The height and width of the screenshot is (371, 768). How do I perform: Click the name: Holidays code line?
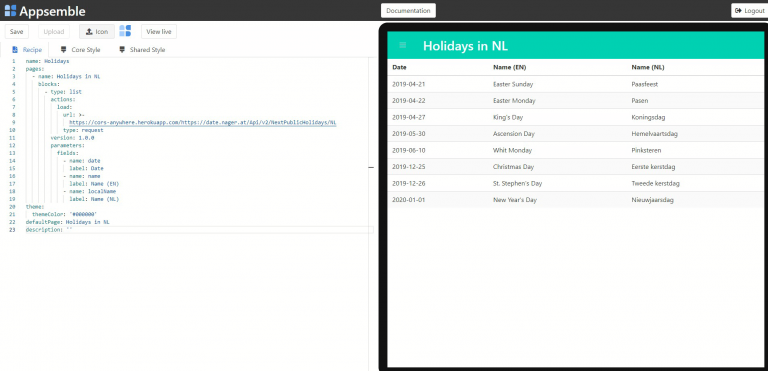47,61
